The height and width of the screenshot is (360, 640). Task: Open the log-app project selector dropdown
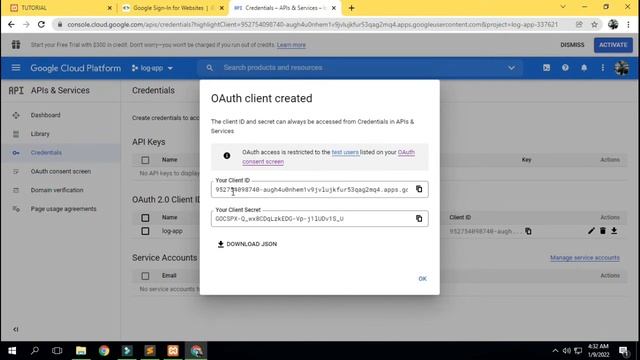[x=152, y=68]
